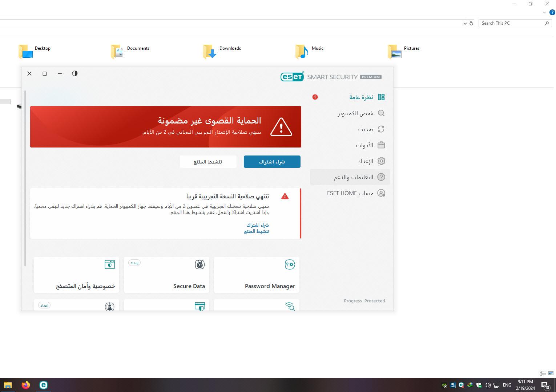Viewport: 556px width, 392px height.
Task: Click Buy subscription (شراء اشتراك) blue button
Action: tap(272, 162)
